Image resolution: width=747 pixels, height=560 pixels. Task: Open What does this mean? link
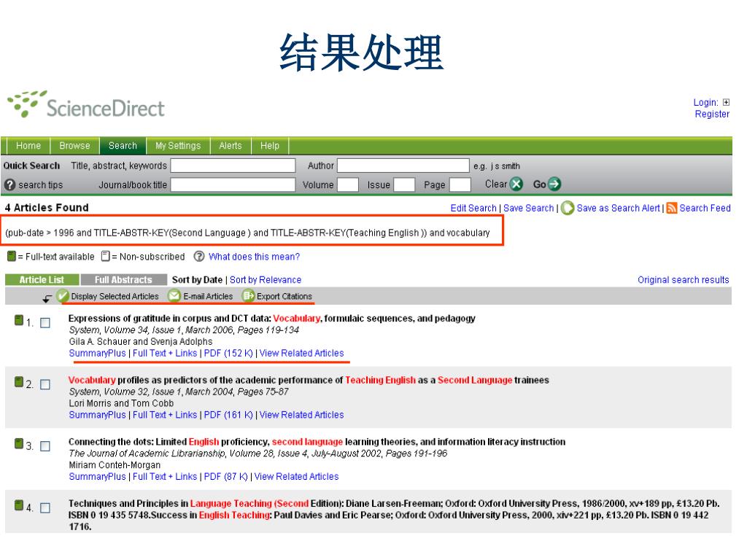pos(255,257)
